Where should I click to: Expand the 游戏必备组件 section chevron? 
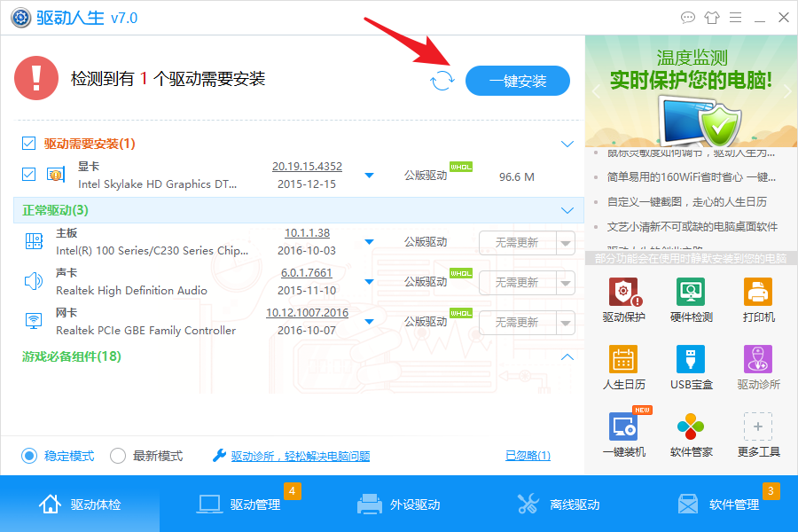[x=567, y=356]
